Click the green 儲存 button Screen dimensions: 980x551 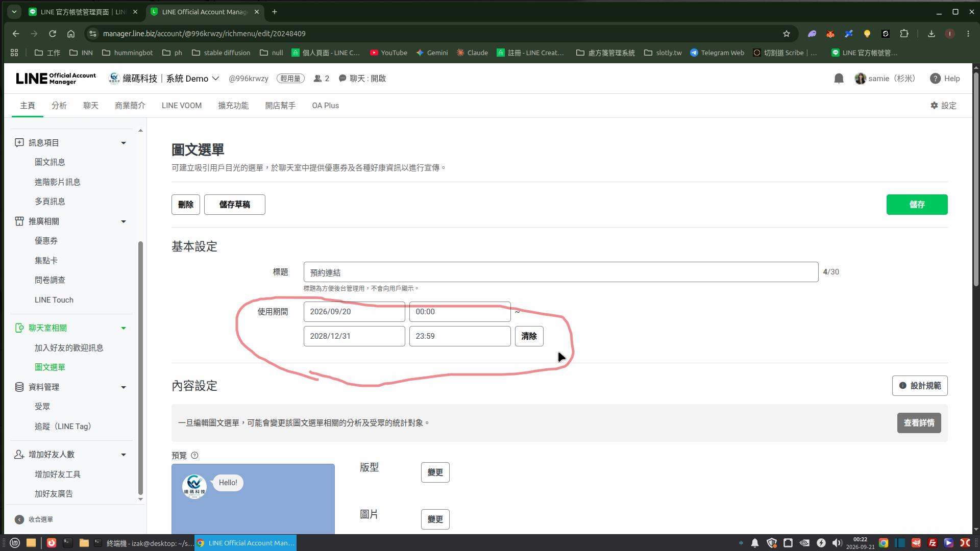tap(917, 205)
